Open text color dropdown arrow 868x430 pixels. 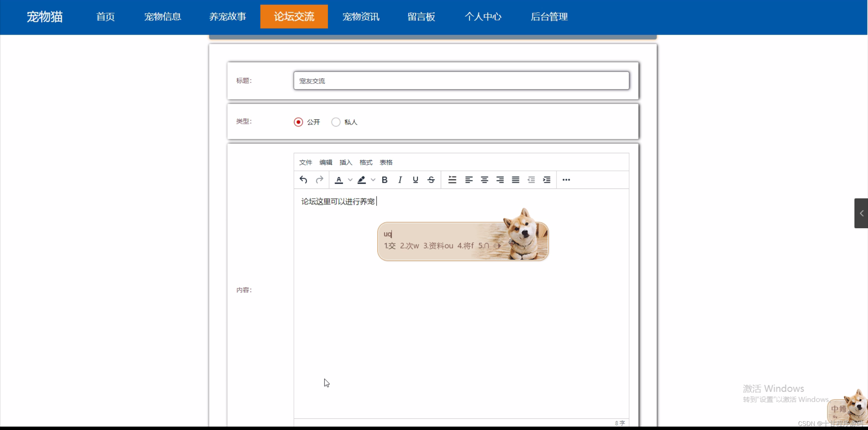[350, 180]
